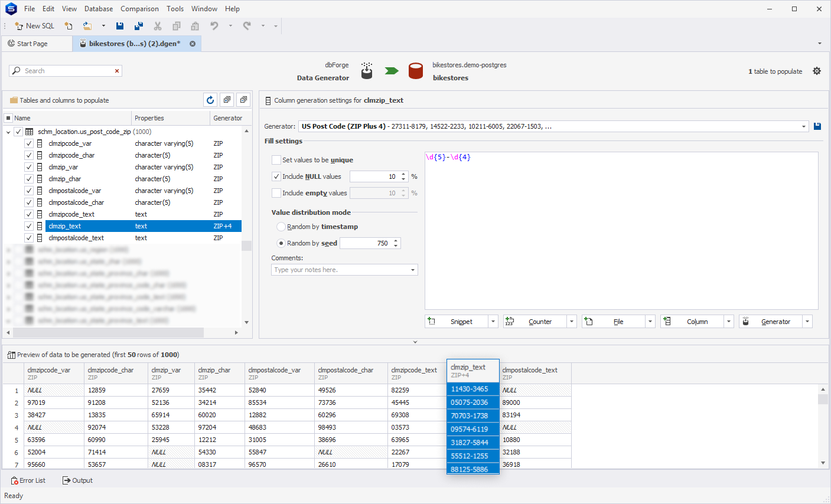
Task: Open the Generator combo box dropdown
Action: point(804,126)
